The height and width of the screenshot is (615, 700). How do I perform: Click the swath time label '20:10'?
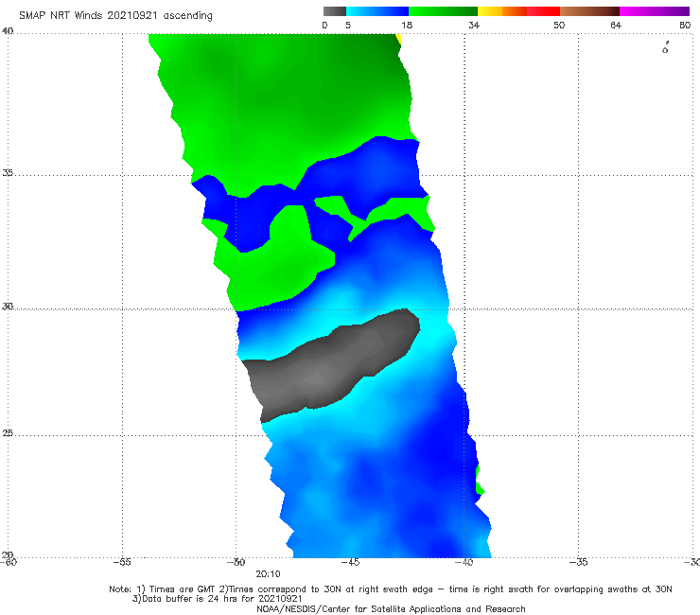(268, 574)
